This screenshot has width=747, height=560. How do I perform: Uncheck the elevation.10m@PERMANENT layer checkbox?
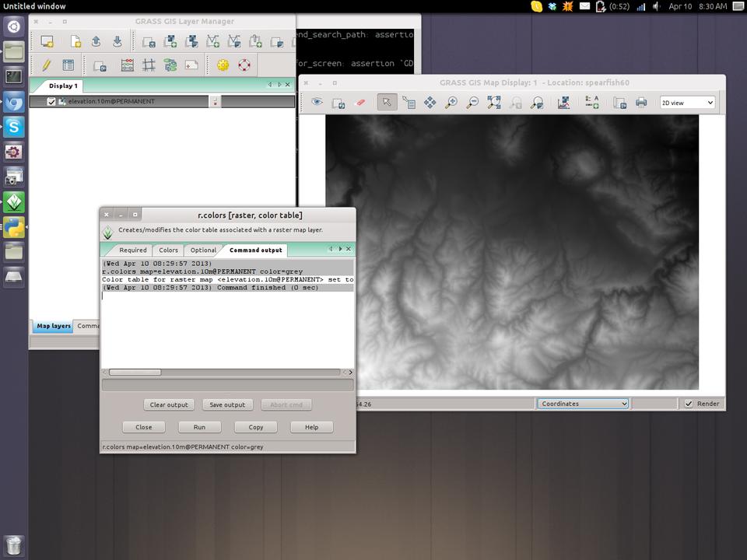pyautogui.click(x=51, y=102)
